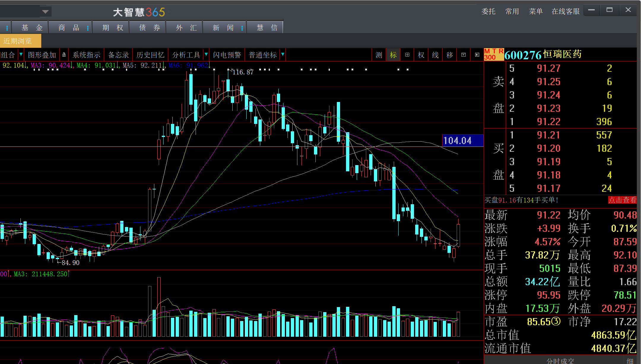This screenshot has height=364, width=641.
Task: Select the 线 line drawing tool
Action: [435, 55]
